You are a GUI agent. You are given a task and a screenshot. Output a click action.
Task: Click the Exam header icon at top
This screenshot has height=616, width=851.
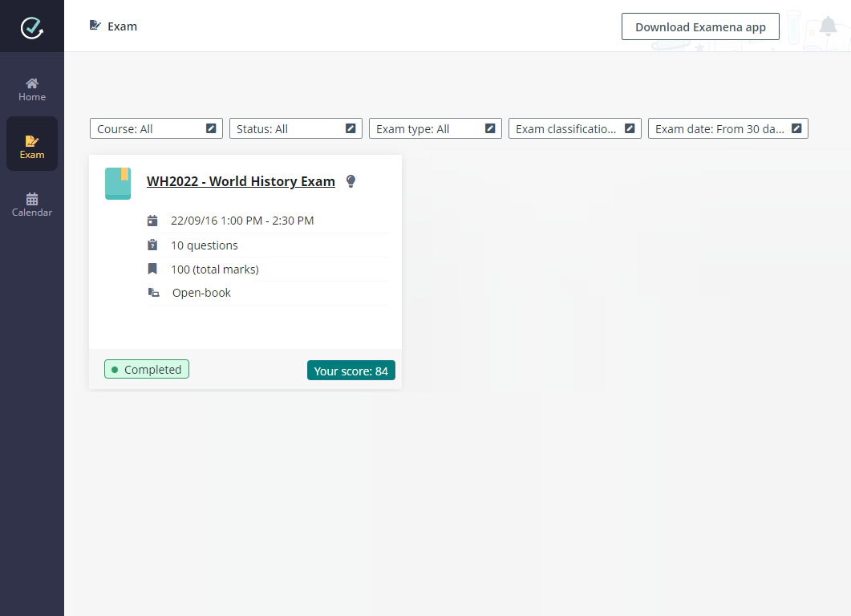pyautogui.click(x=95, y=26)
